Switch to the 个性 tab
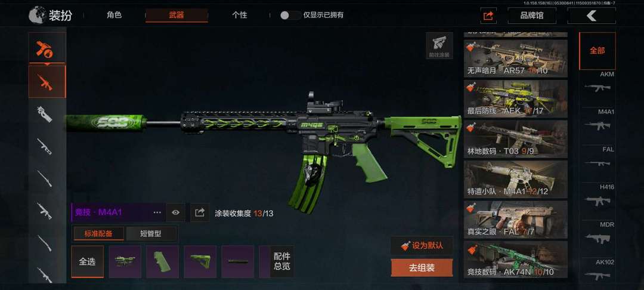The width and height of the screenshot is (644, 290). [x=240, y=16]
